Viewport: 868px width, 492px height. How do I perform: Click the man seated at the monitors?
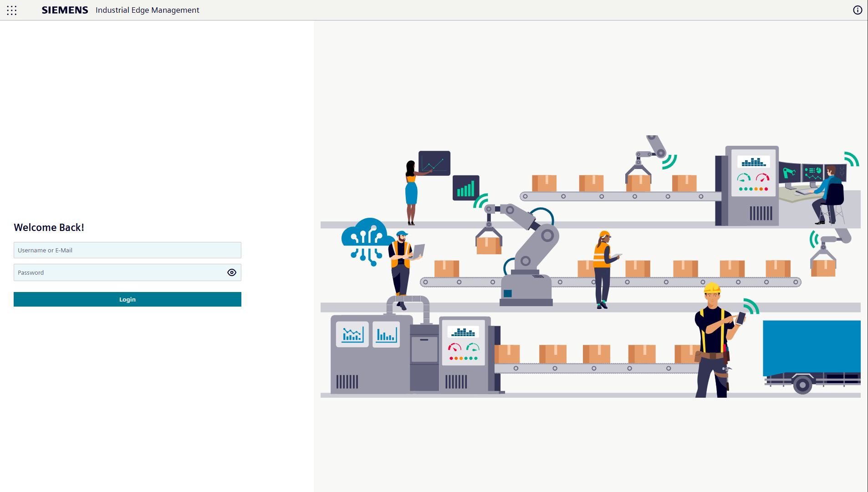(x=829, y=196)
